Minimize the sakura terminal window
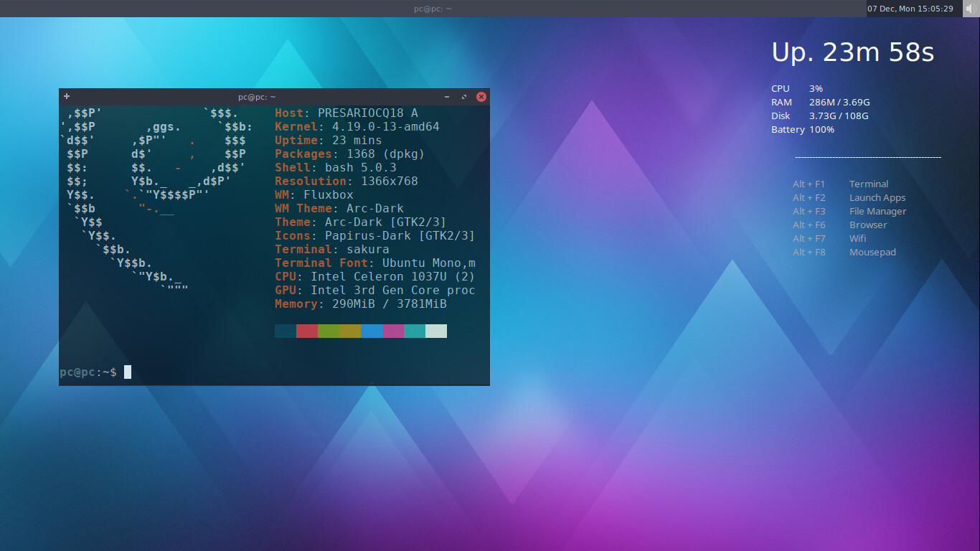980x551 pixels. pos(447,97)
